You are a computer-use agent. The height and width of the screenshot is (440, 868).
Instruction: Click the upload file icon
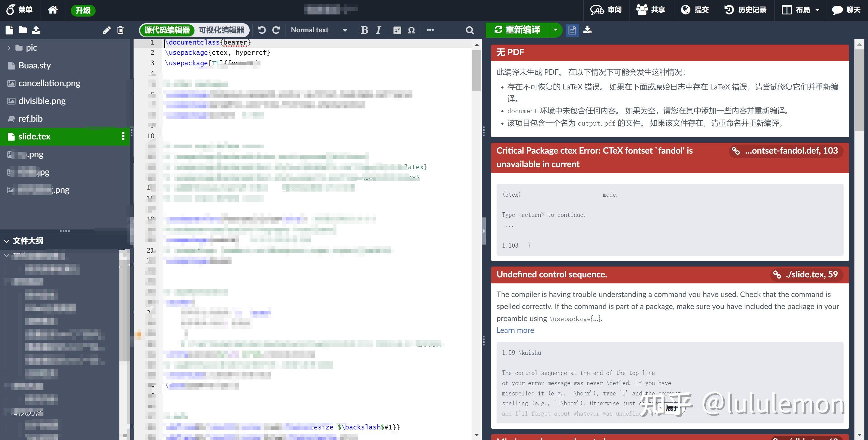click(x=36, y=30)
